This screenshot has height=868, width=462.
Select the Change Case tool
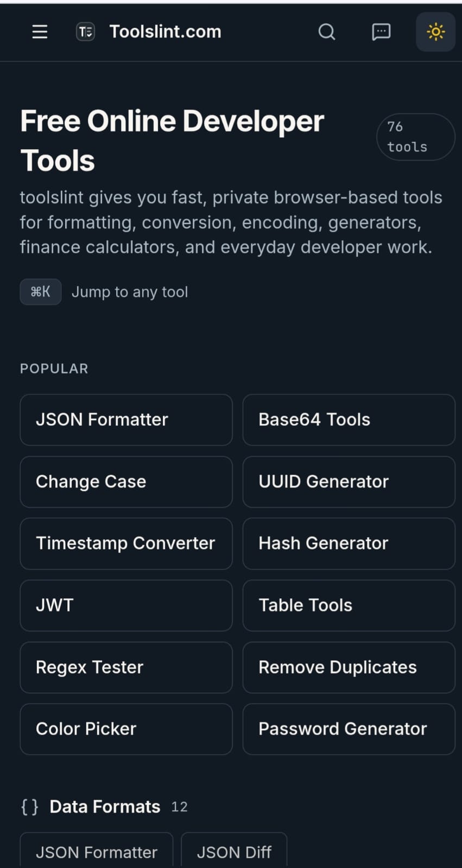126,482
